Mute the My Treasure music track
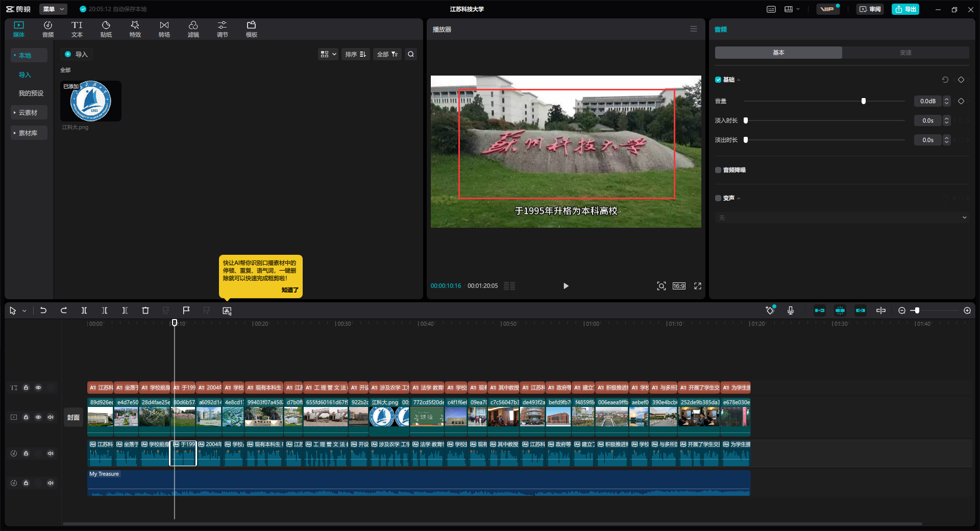Viewport: 980px width, 531px height. [x=51, y=483]
